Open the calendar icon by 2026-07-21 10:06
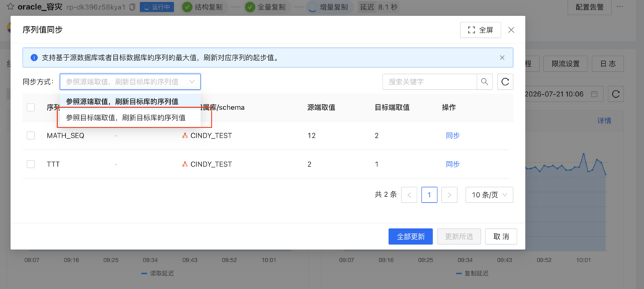This screenshot has height=289, width=644. (x=594, y=94)
